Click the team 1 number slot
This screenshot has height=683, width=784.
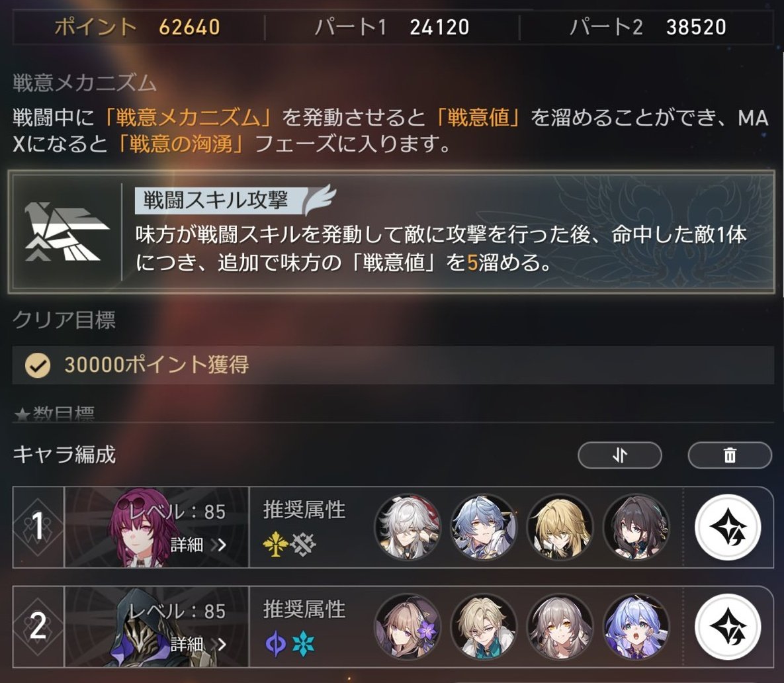(38, 527)
